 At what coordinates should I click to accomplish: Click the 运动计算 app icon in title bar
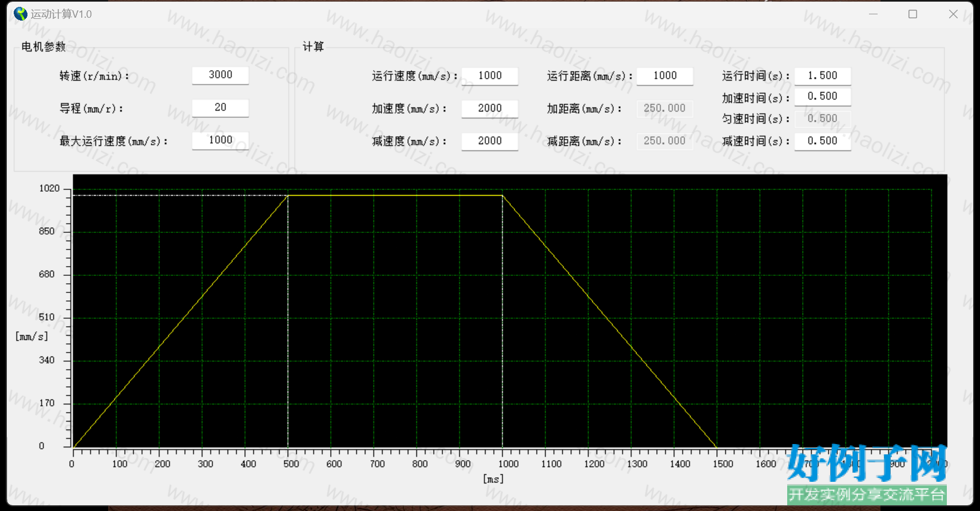[x=21, y=14]
